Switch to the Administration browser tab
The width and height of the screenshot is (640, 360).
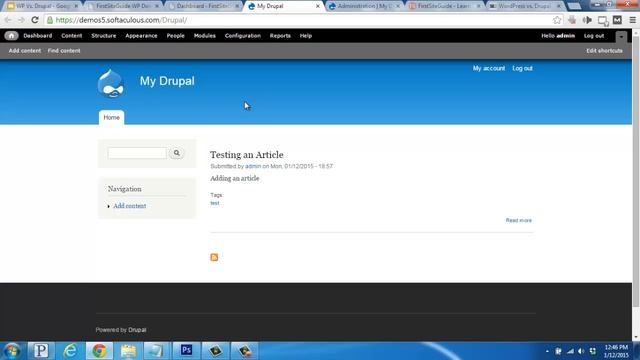tap(364, 6)
